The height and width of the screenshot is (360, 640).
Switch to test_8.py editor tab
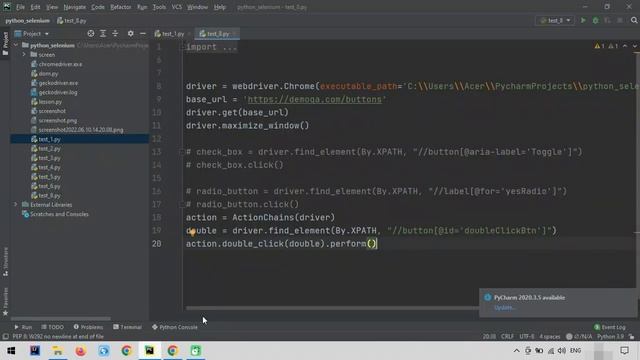[217, 34]
